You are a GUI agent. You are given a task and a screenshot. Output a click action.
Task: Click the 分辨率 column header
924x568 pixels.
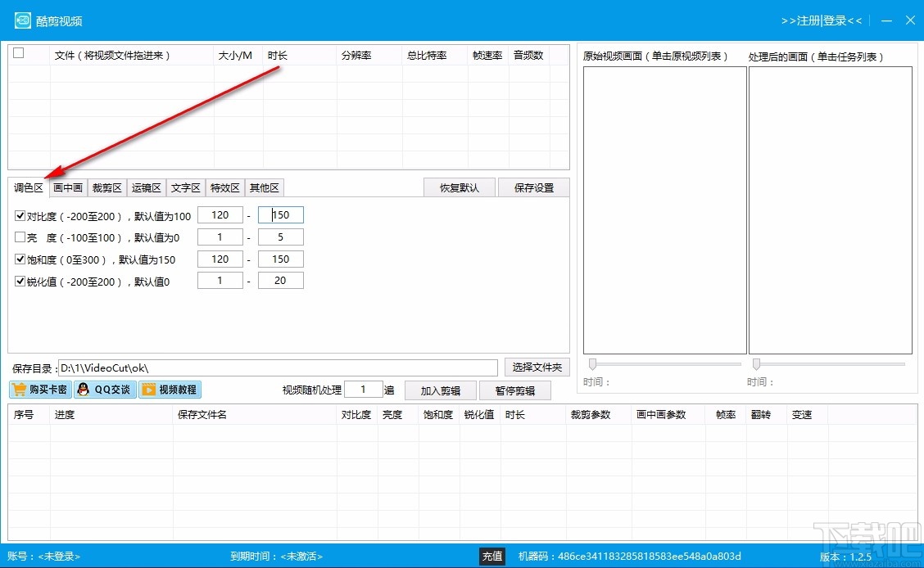click(x=369, y=56)
